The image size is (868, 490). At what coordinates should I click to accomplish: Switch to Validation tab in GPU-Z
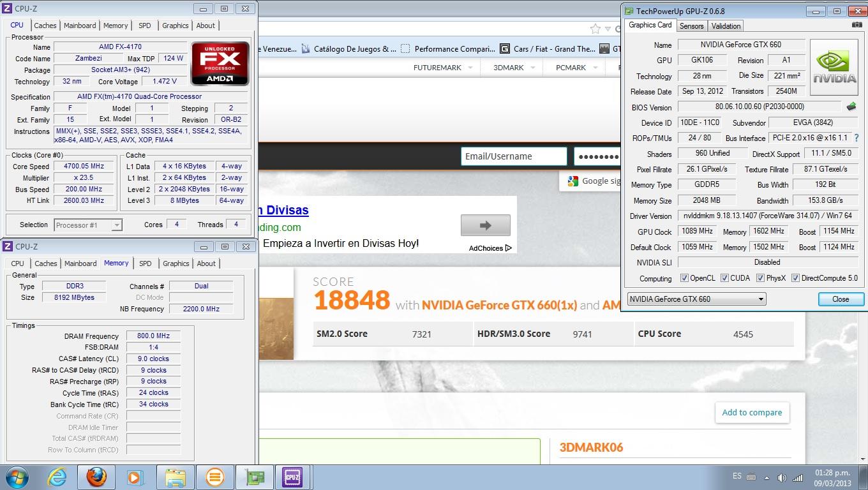[x=726, y=26]
